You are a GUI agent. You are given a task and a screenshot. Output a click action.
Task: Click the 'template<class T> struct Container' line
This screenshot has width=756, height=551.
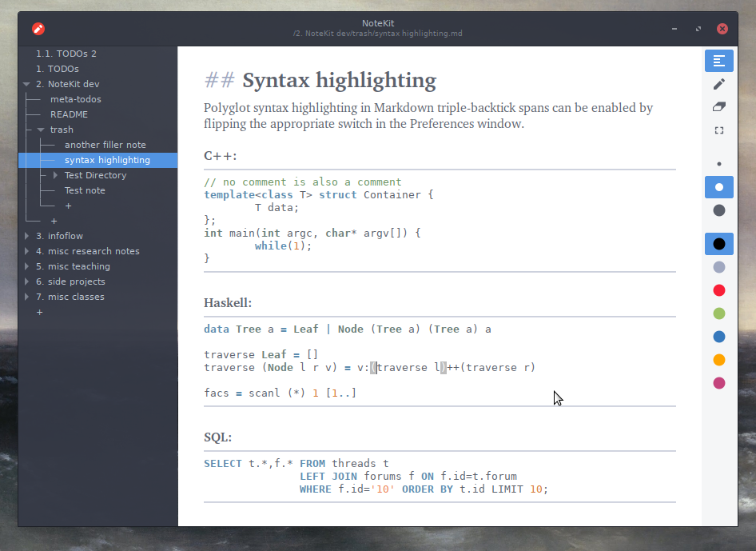pos(319,194)
